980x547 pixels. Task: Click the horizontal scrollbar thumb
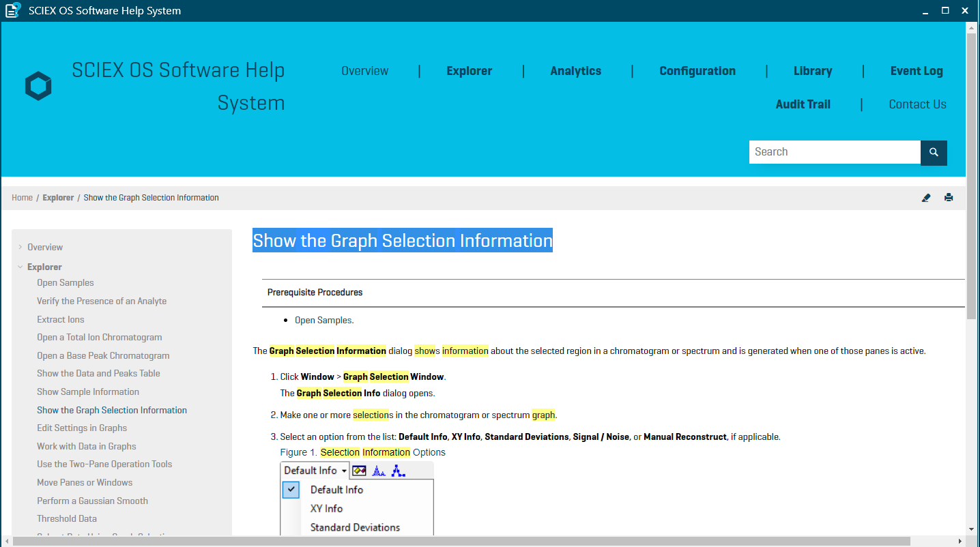point(462,541)
